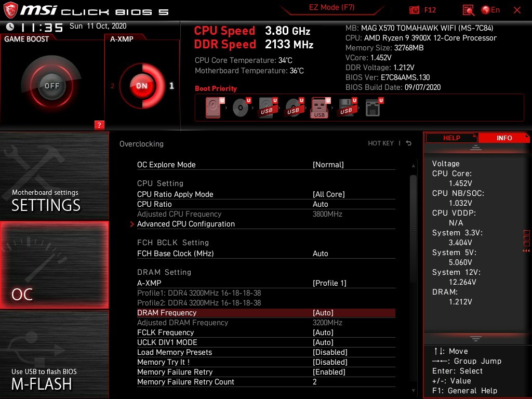This screenshot has width=532, height=399.
Task: Click the CPU Core 1.452V voltage reading
Action: (x=460, y=183)
